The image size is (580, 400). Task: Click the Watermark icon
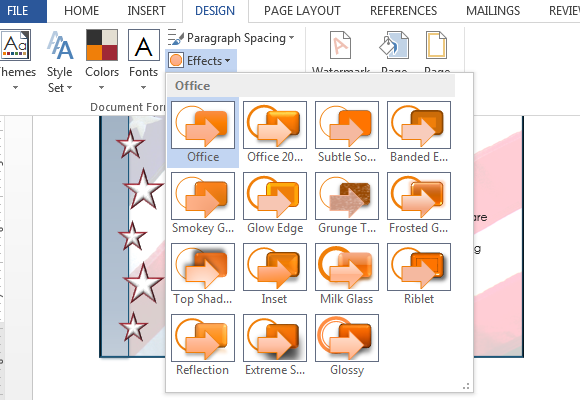[340, 45]
